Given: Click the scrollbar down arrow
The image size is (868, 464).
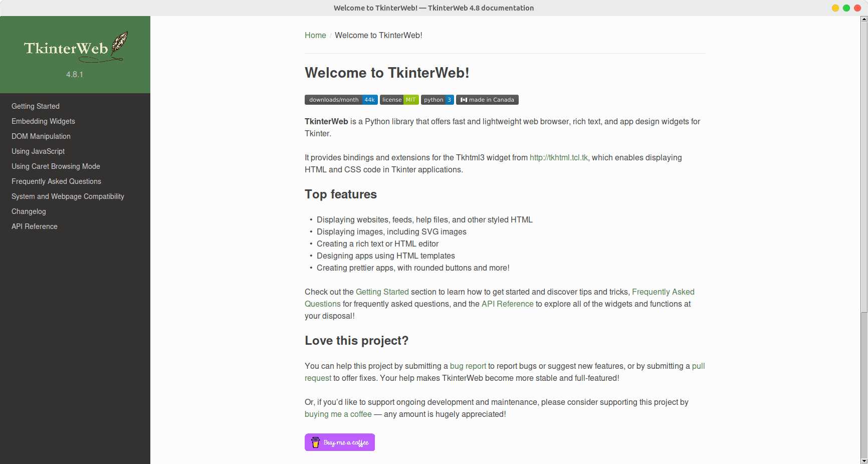Looking at the screenshot, I should (864, 460).
